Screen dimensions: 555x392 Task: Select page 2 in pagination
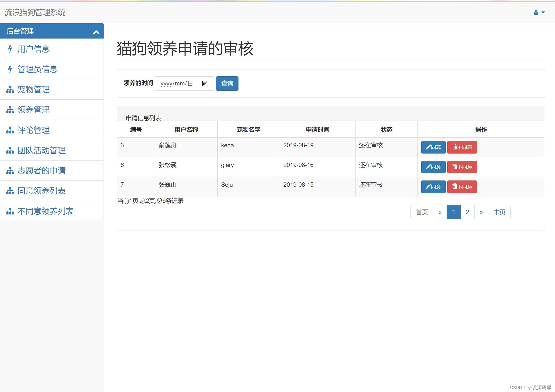click(x=468, y=212)
